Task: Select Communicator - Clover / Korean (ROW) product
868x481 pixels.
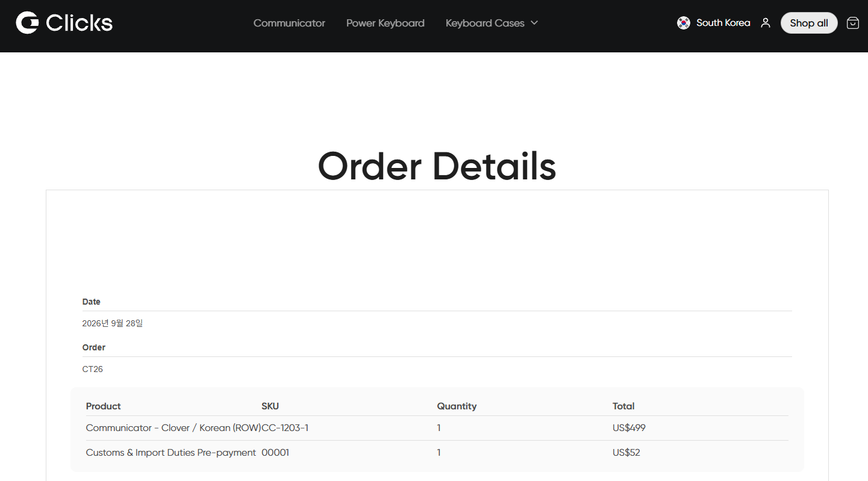Action: (173, 428)
